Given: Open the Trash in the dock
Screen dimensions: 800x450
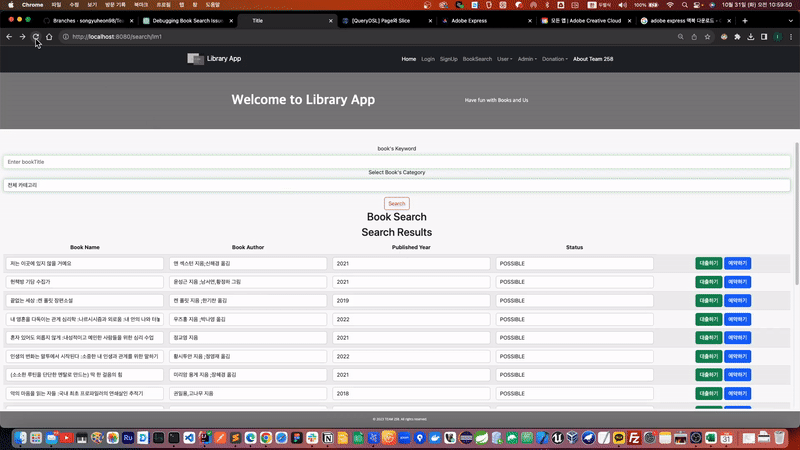Looking at the screenshot, I should click(x=777, y=438).
